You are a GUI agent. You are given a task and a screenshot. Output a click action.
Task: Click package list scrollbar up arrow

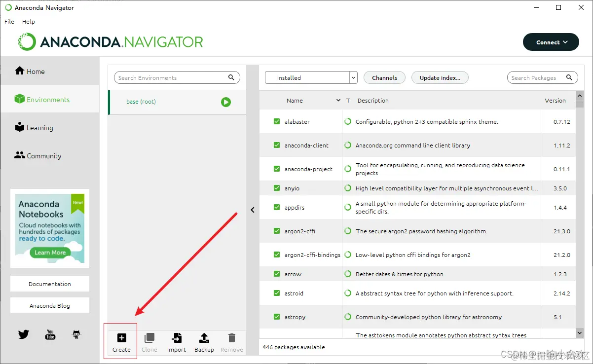click(580, 95)
